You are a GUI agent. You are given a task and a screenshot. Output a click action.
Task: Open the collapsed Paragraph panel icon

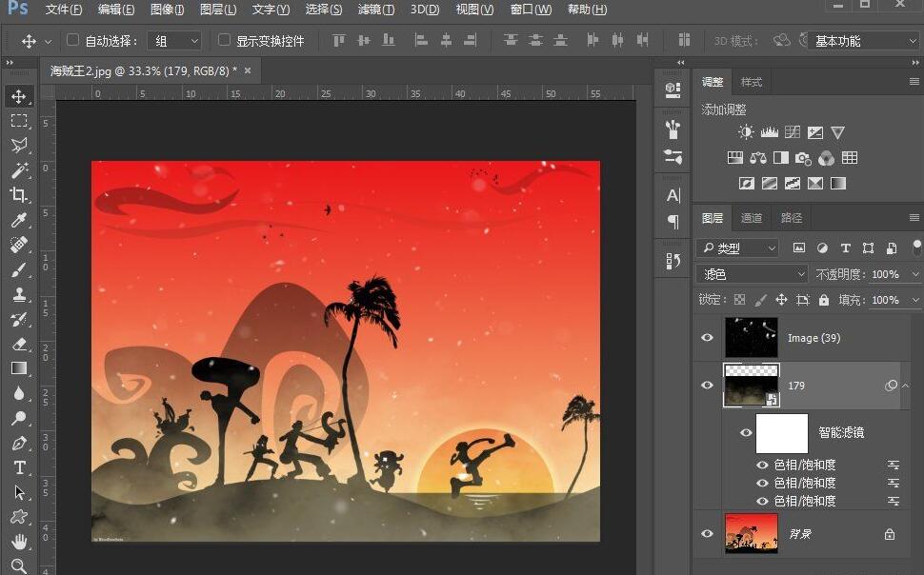673,222
